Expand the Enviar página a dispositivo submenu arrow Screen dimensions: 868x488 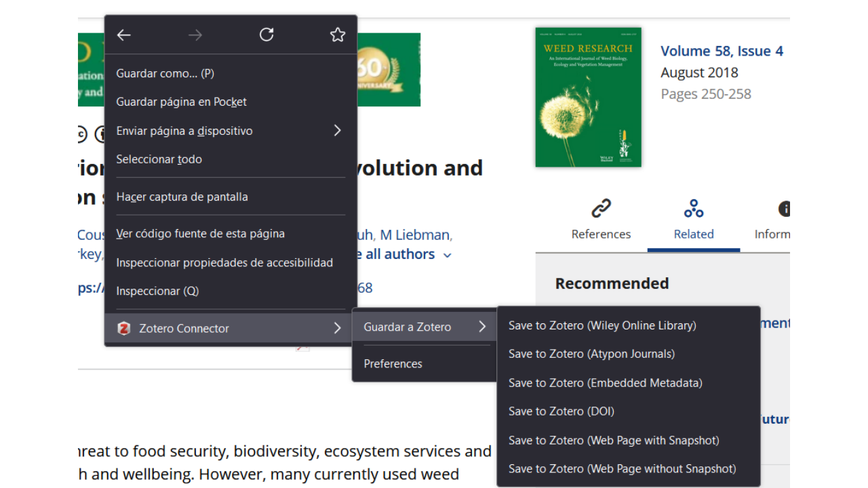tap(337, 130)
